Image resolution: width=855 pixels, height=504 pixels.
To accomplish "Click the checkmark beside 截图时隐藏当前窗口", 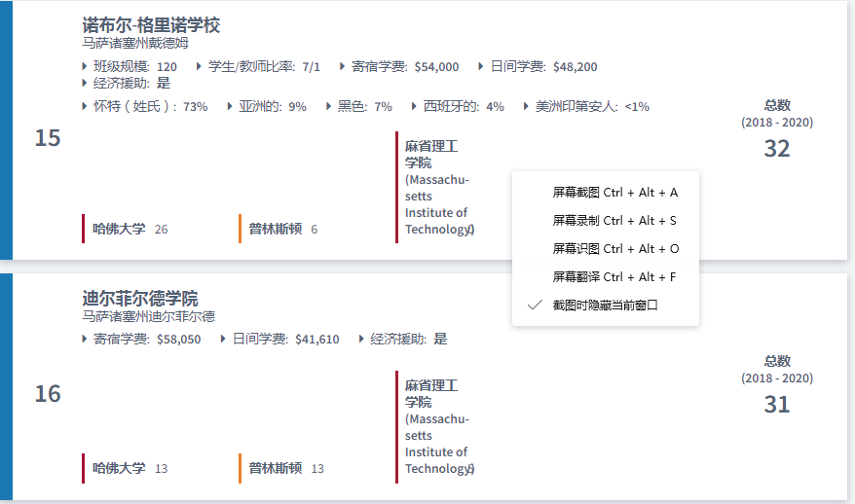I will [534, 305].
